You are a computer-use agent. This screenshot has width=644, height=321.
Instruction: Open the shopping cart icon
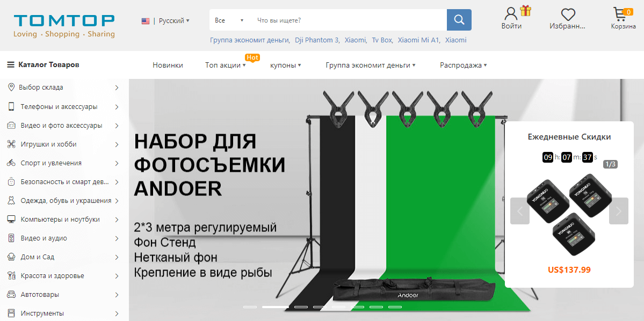[x=620, y=14]
